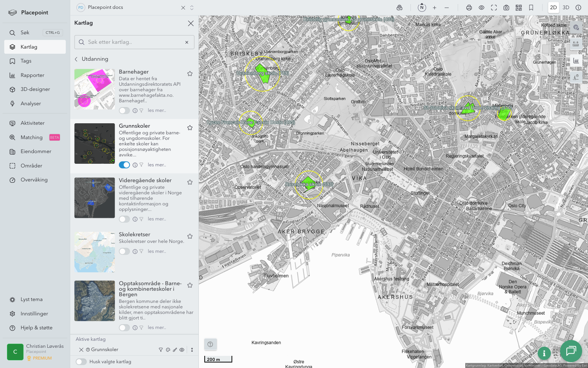This screenshot has height=368, width=588.
Task: Click the print map icon
Action: [469, 8]
